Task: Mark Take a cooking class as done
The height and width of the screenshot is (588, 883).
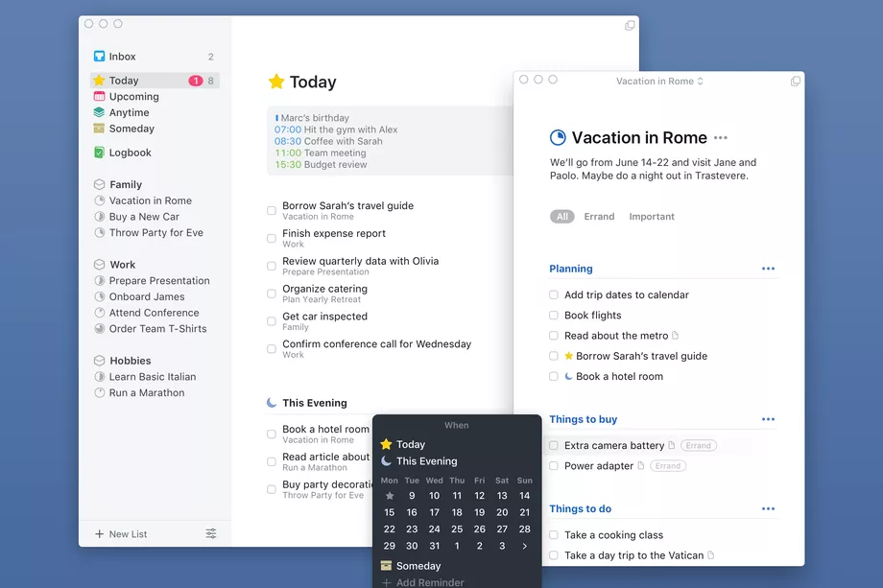Action: (554, 535)
